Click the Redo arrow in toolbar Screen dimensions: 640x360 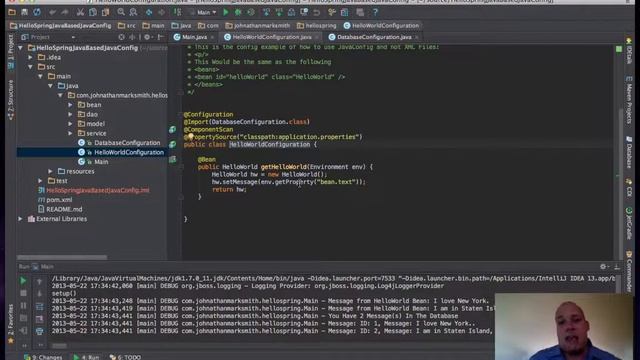tap(65, 12)
